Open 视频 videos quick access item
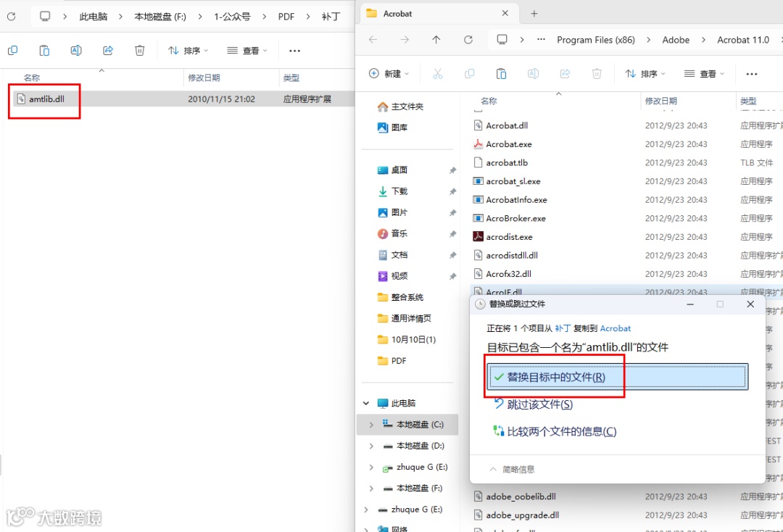 [392, 276]
